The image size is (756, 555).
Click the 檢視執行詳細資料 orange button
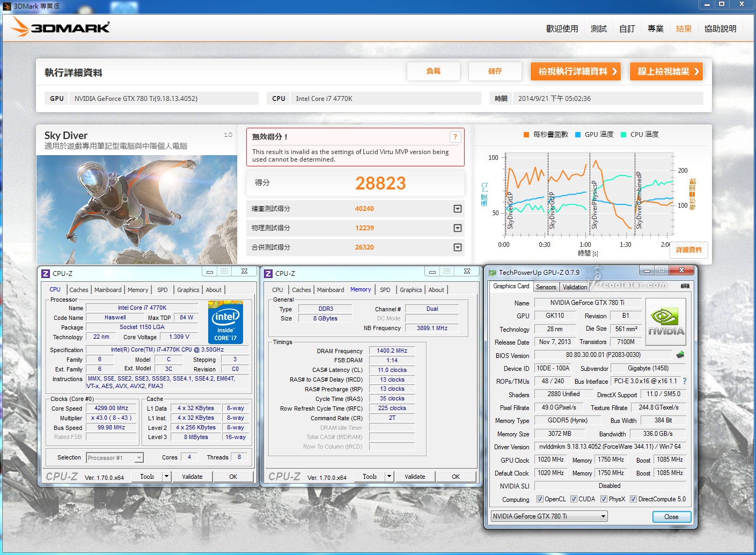576,71
